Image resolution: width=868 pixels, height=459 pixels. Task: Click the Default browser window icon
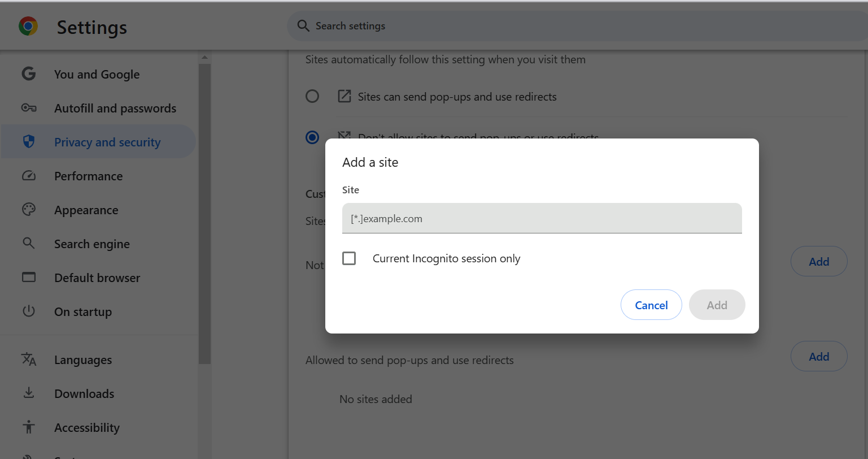(28, 277)
